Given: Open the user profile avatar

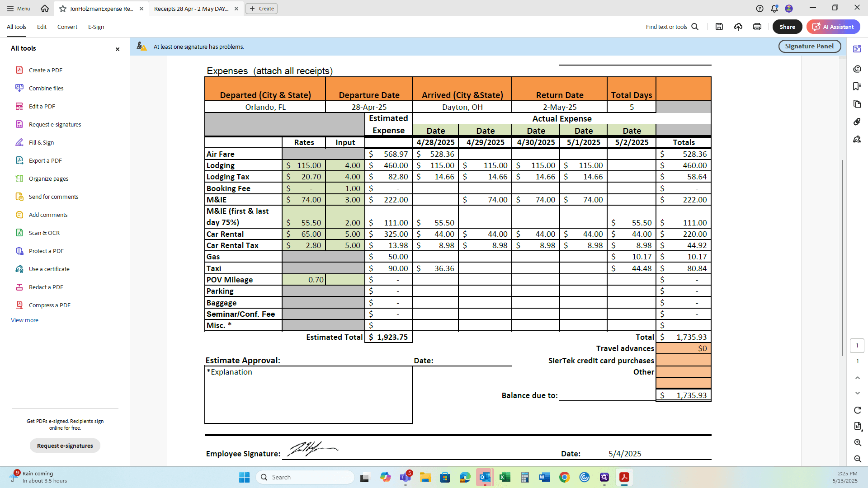Looking at the screenshot, I should click(x=789, y=9).
